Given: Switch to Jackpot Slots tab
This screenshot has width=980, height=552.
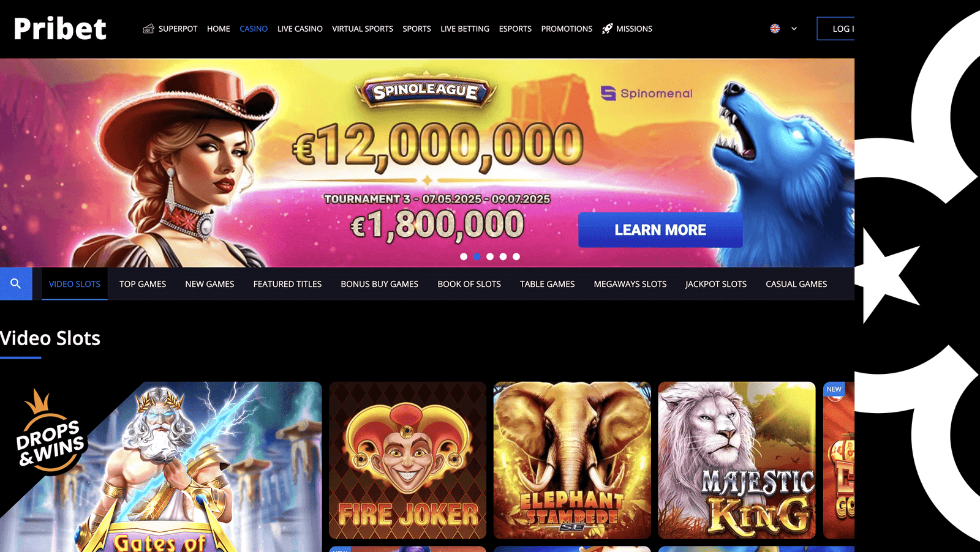Looking at the screenshot, I should [715, 284].
